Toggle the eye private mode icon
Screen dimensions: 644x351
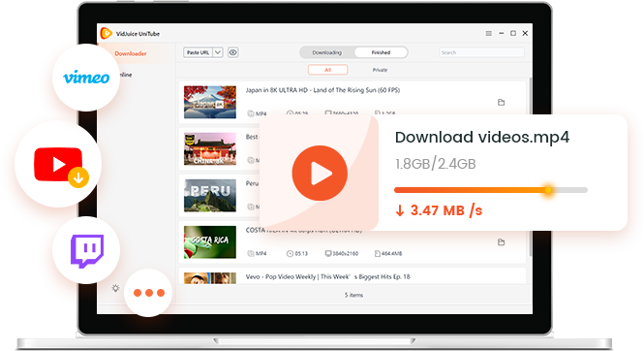point(233,52)
